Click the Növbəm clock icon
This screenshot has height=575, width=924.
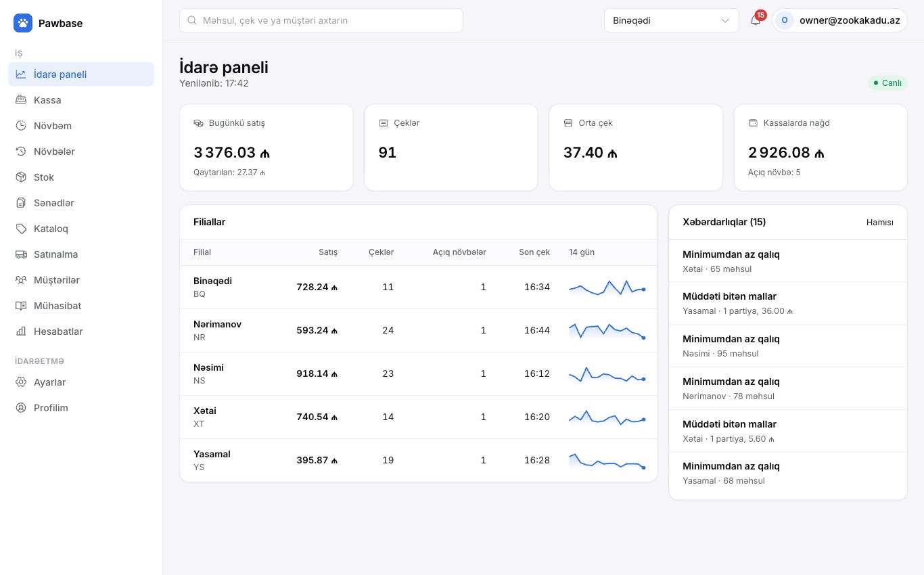(x=21, y=126)
